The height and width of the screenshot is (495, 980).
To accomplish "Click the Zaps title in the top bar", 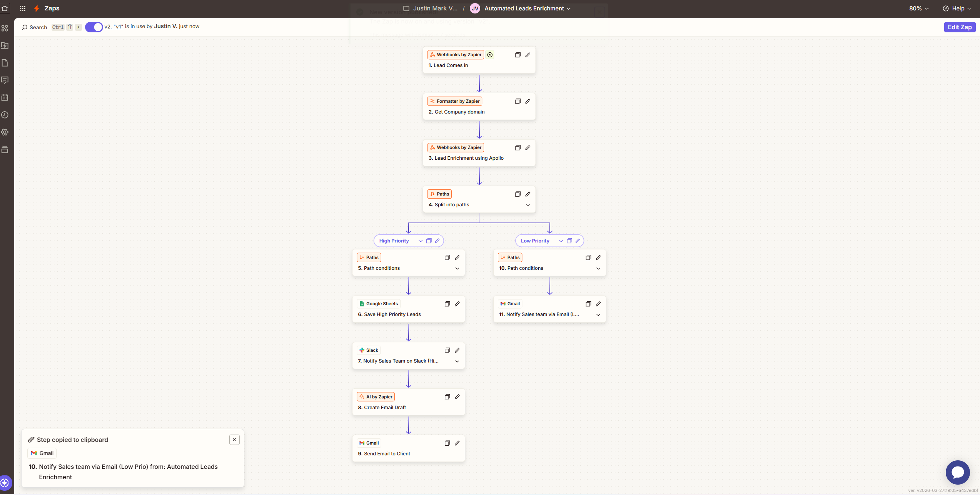I will (x=52, y=8).
